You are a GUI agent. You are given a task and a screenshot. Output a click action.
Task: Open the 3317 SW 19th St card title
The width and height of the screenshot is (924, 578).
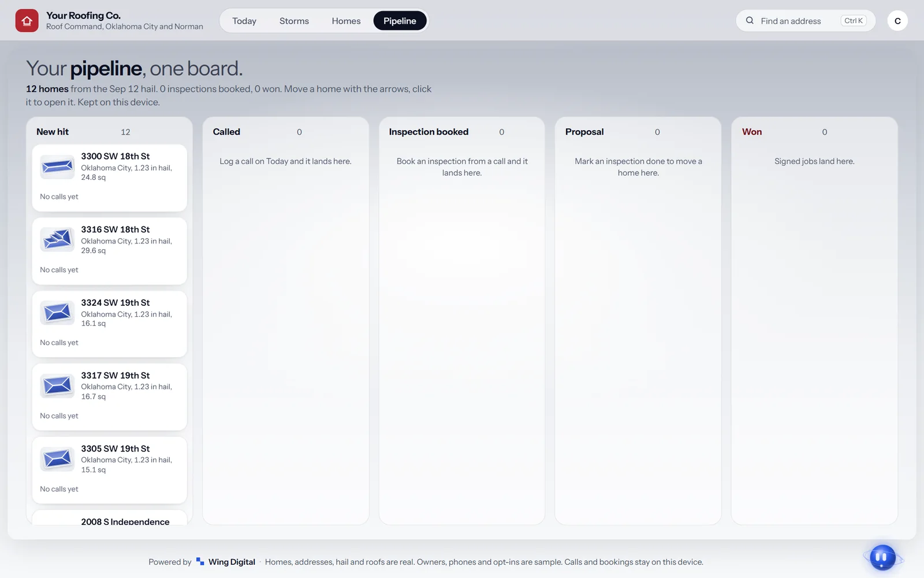(x=115, y=375)
